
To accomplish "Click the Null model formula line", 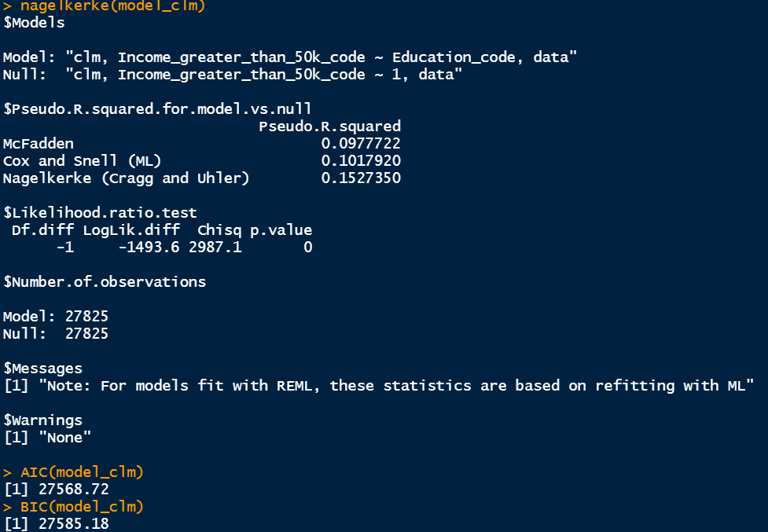I will (233, 75).
